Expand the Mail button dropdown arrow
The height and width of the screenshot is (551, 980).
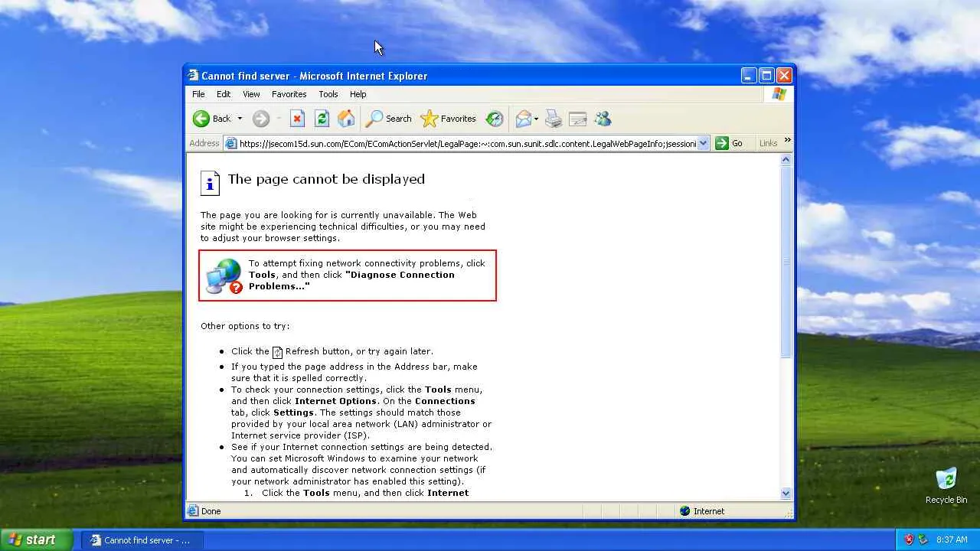(x=536, y=119)
